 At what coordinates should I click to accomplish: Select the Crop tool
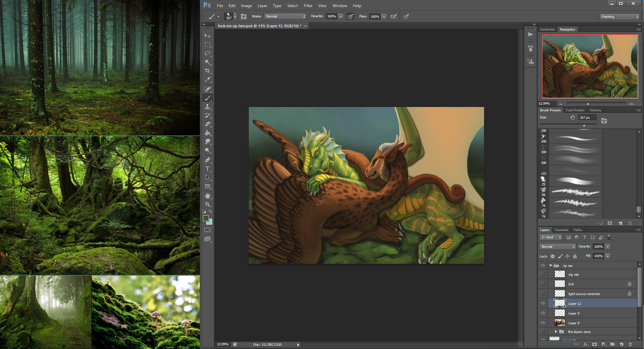[x=208, y=71]
